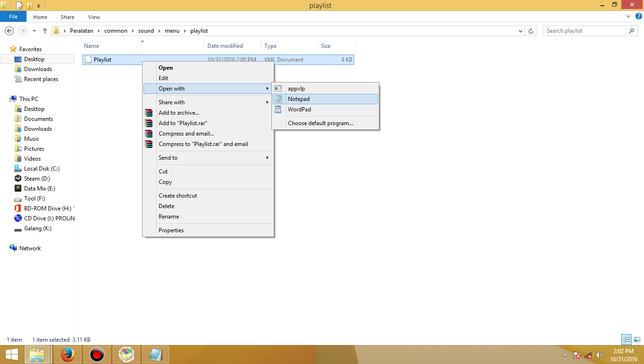
Task: Open recent locations dropdown arrow
Action: pos(34,31)
